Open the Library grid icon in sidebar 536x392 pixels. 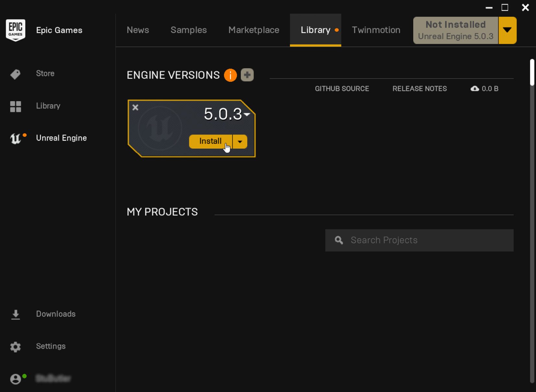click(16, 106)
